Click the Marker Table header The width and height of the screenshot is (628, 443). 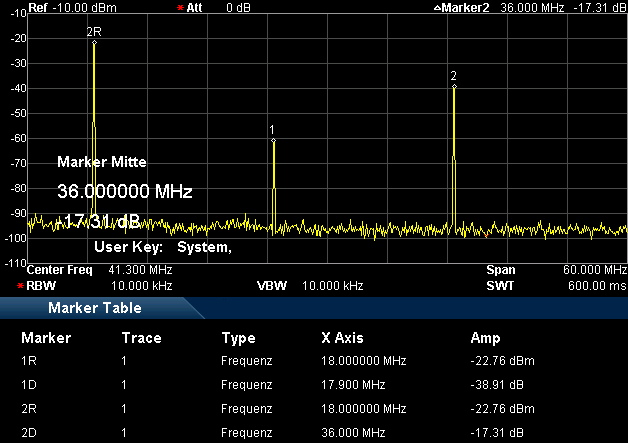pyautogui.click(x=95, y=308)
